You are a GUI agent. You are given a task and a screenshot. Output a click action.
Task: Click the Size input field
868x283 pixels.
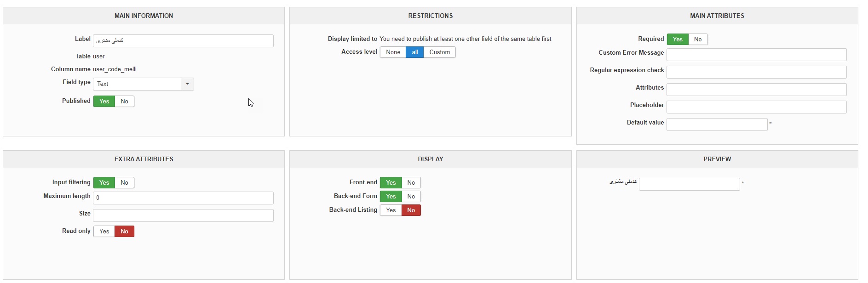tap(183, 215)
